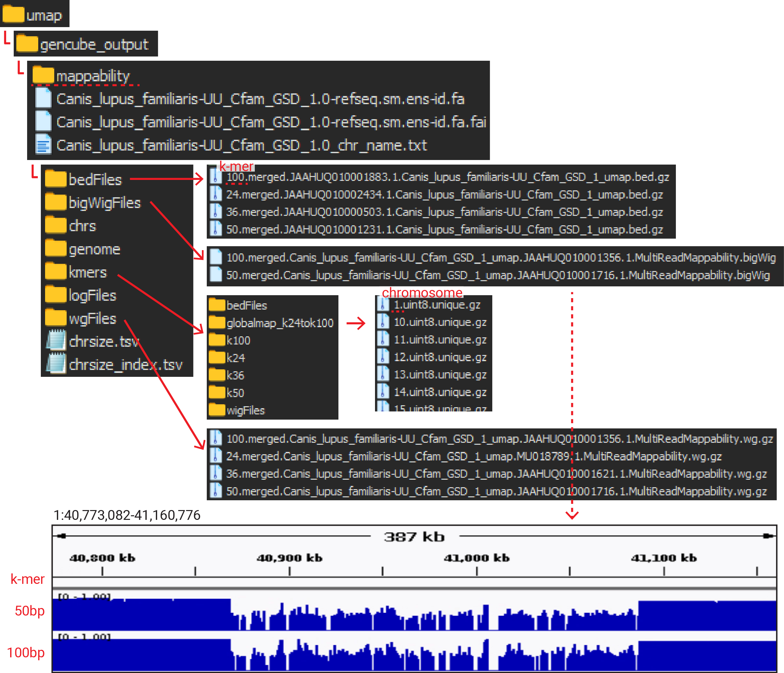Click bedFiles folder name inside kmers list

[247, 305]
